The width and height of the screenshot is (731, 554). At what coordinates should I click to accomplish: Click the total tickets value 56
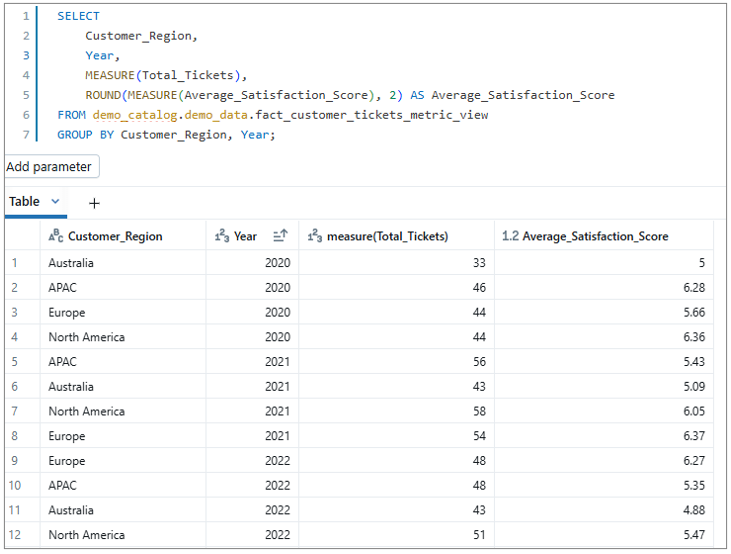[479, 362]
